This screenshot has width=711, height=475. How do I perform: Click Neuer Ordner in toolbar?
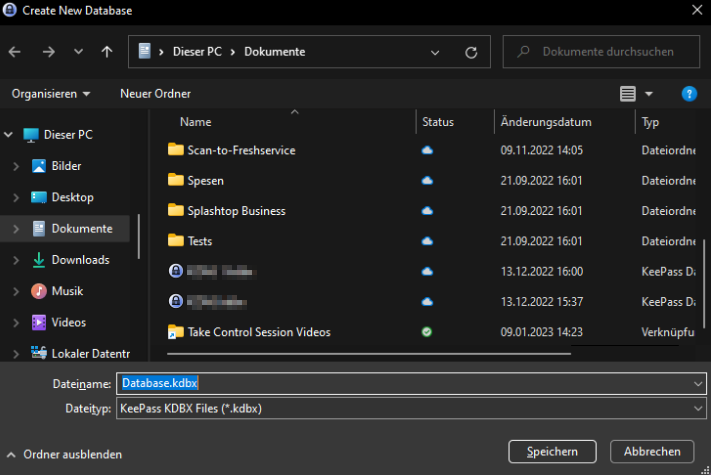pos(155,93)
